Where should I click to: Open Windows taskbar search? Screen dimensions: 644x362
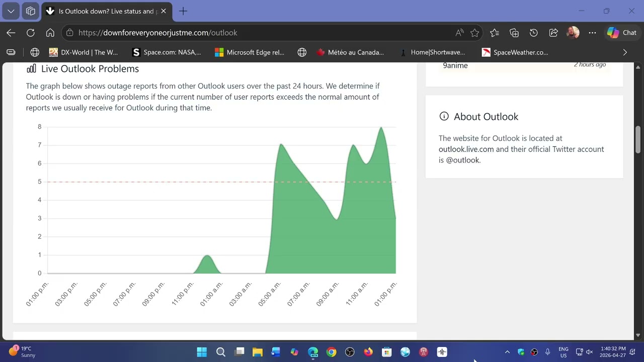coord(221,352)
